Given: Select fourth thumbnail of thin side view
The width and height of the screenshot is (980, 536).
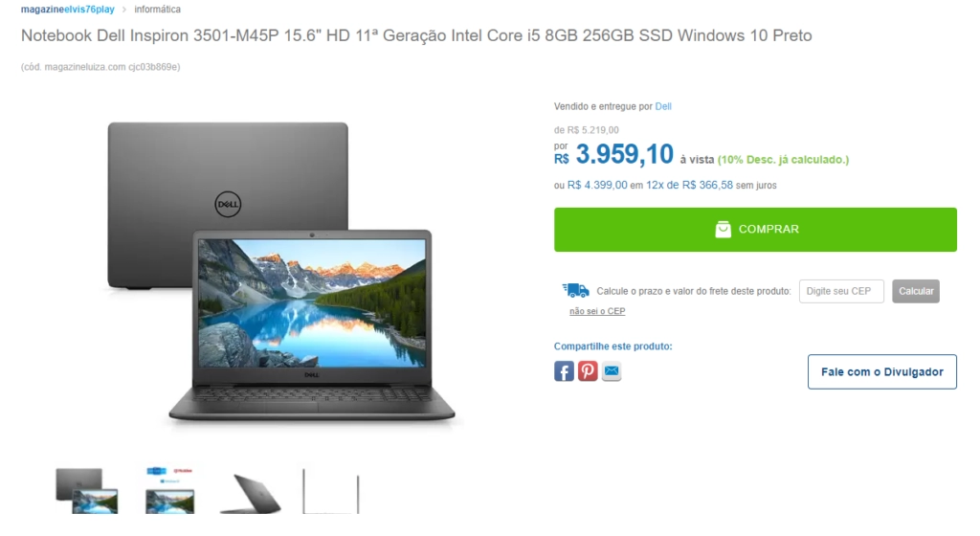Looking at the screenshot, I should [x=330, y=491].
